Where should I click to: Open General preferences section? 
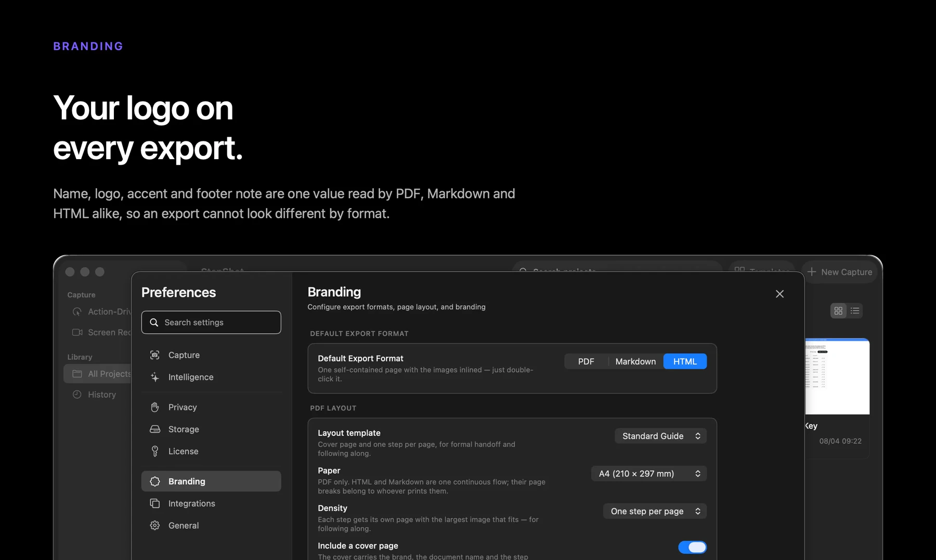pyautogui.click(x=211, y=526)
